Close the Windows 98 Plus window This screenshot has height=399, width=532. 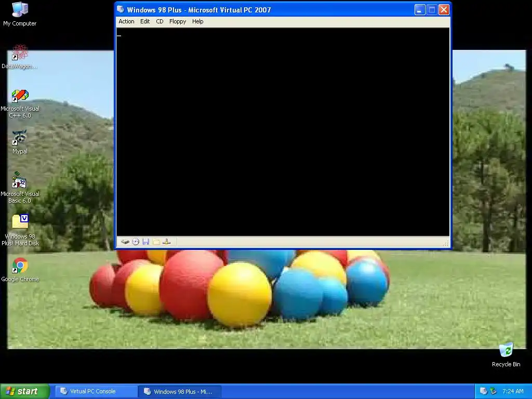pyautogui.click(x=444, y=9)
